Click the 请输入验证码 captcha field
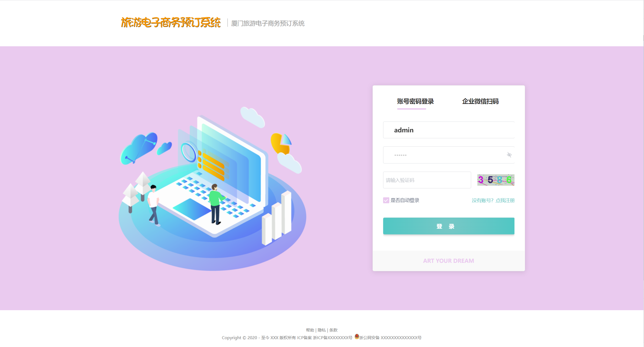This screenshot has width=644, height=347. (x=427, y=180)
